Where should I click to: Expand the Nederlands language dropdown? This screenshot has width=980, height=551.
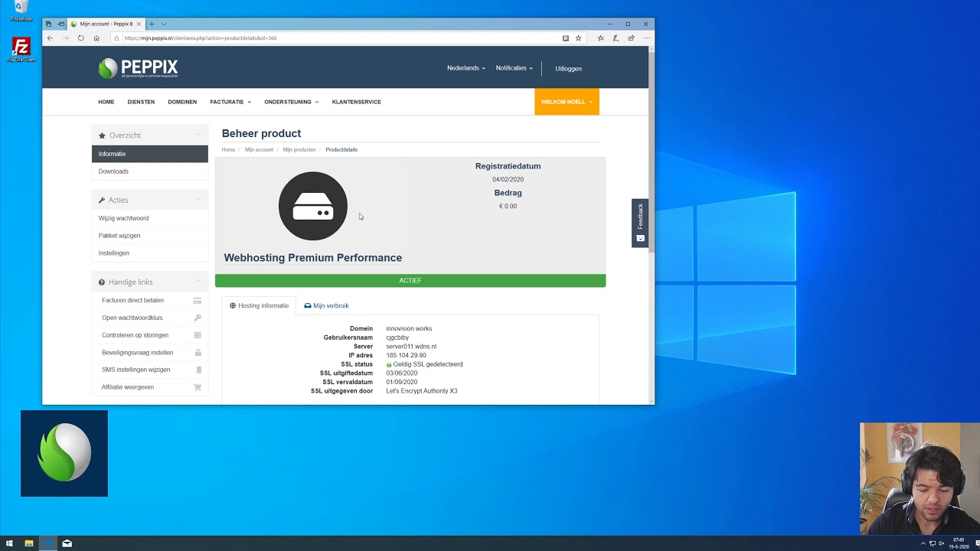point(465,68)
